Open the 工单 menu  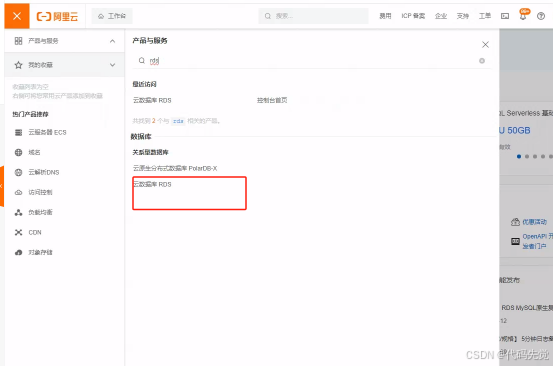[x=485, y=16]
